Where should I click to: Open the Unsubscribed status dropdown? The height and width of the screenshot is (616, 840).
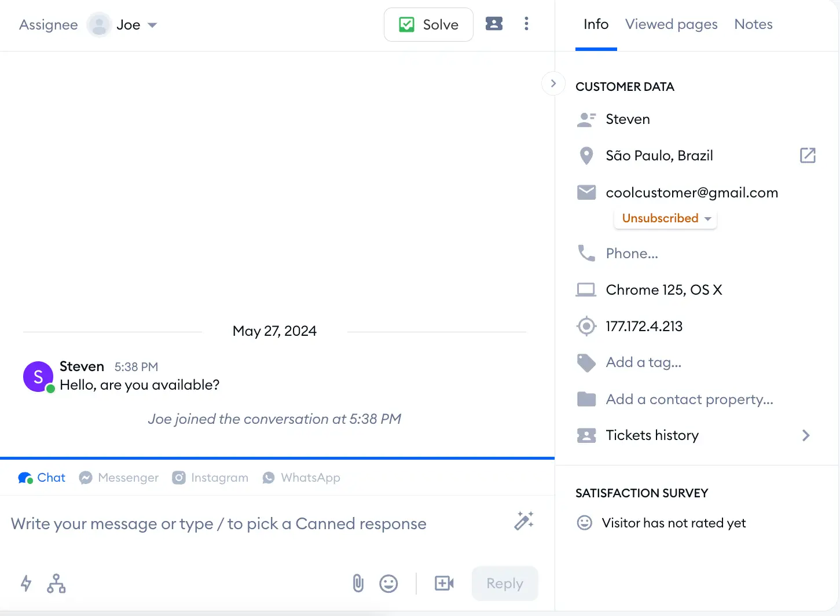[x=665, y=218]
